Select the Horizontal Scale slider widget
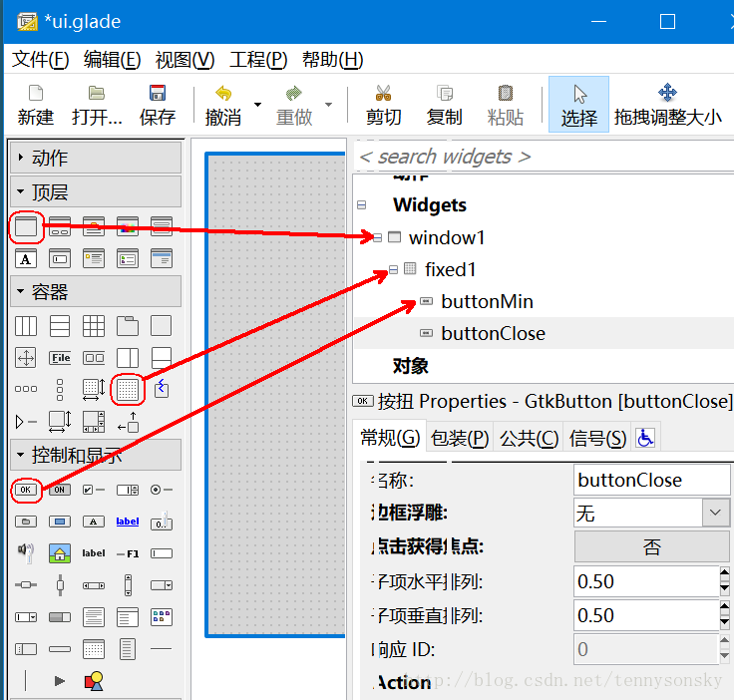 pos(26,585)
